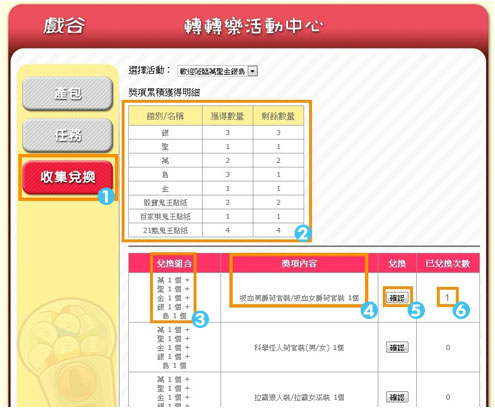
Task: Select the 收集兌換 sidebar tab
Action: (x=68, y=177)
